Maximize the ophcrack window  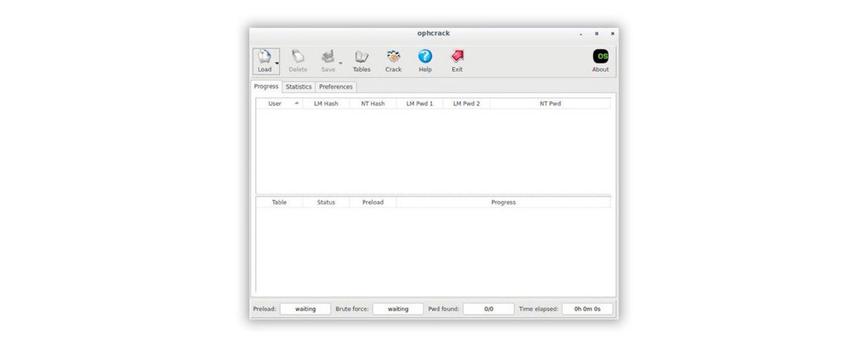(x=597, y=33)
